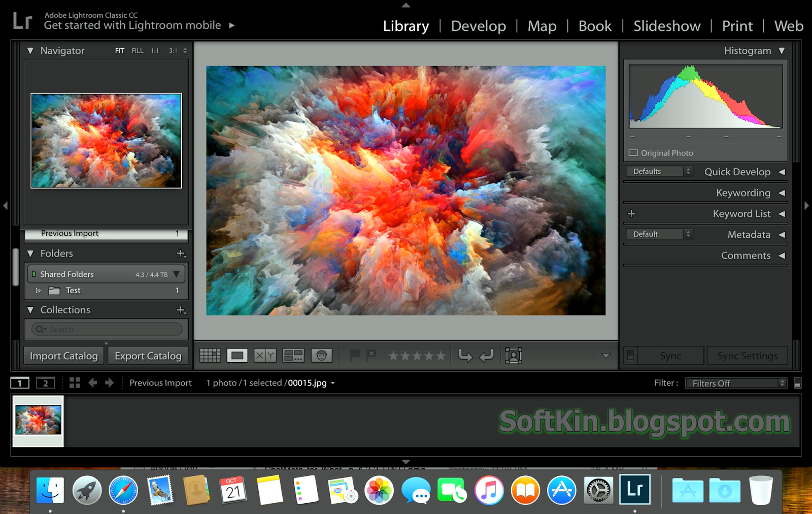Collapse the Histogram panel
Image resolution: width=812 pixels, height=514 pixels.
pos(782,51)
